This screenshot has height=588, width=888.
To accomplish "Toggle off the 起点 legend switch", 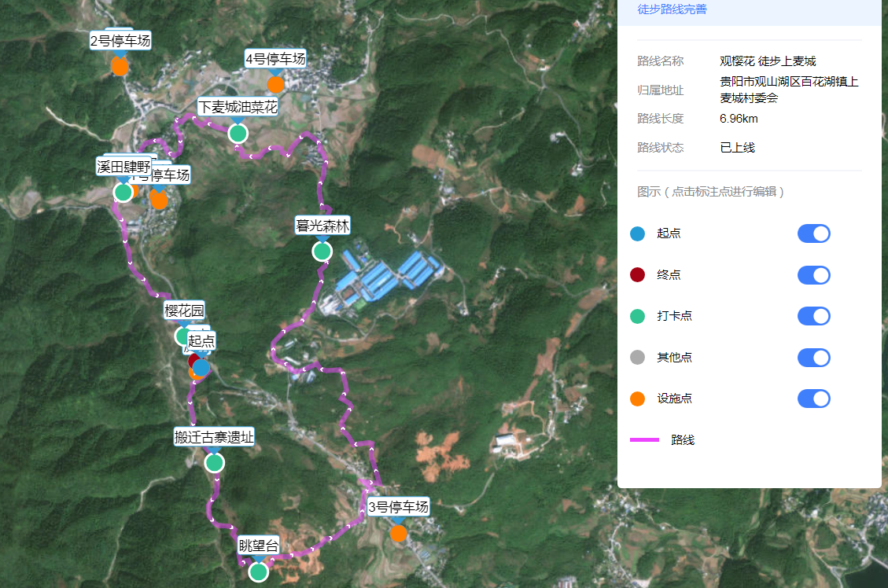I will [x=813, y=233].
